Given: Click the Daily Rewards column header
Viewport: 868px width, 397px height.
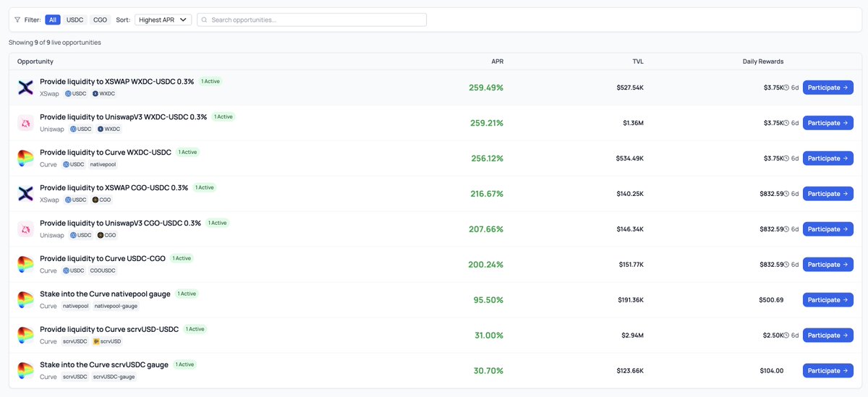Looking at the screenshot, I should (x=763, y=61).
